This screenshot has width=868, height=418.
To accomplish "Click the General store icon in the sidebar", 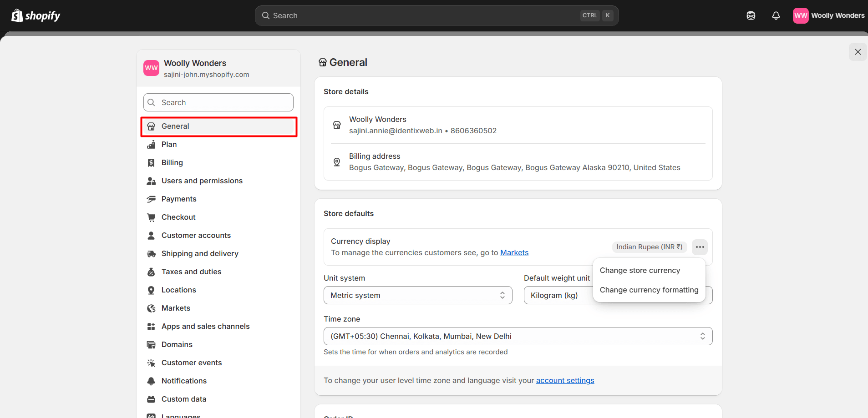I will point(151,126).
